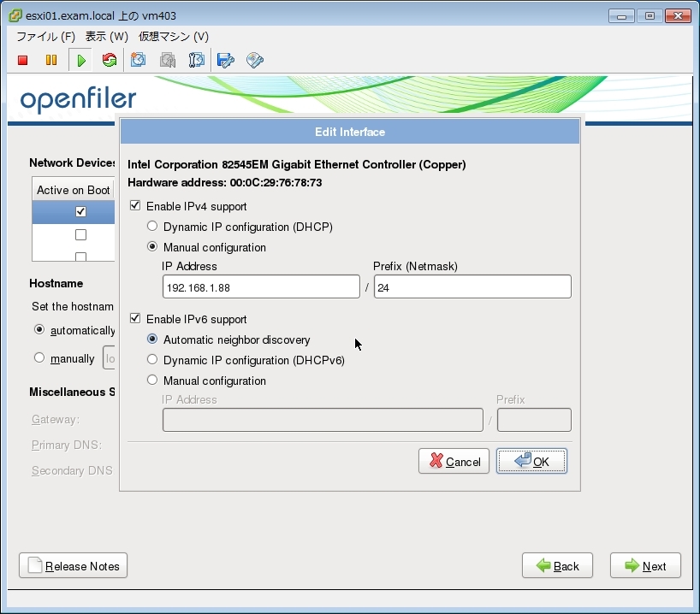Open the ファイル (F) menu
700x614 pixels.
[46, 37]
